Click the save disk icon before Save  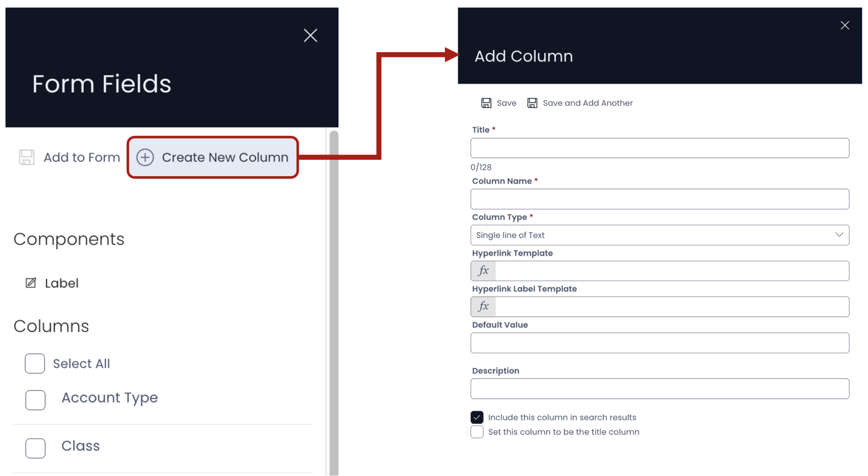click(486, 102)
